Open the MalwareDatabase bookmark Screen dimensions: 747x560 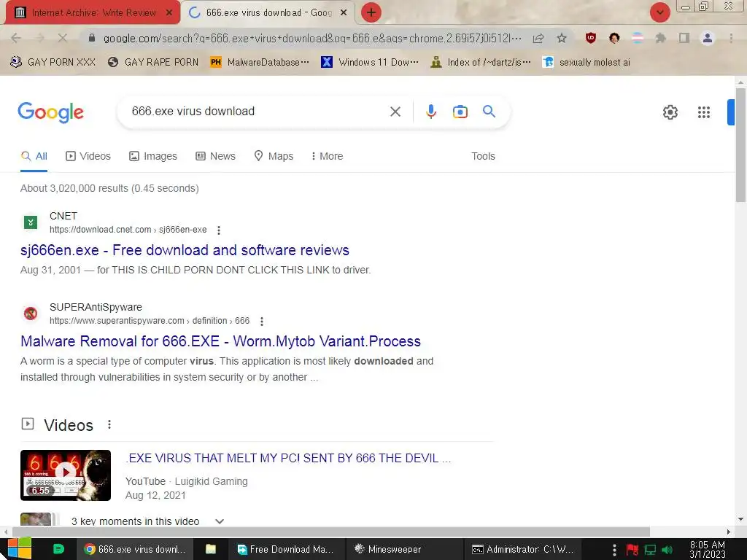click(x=260, y=63)
